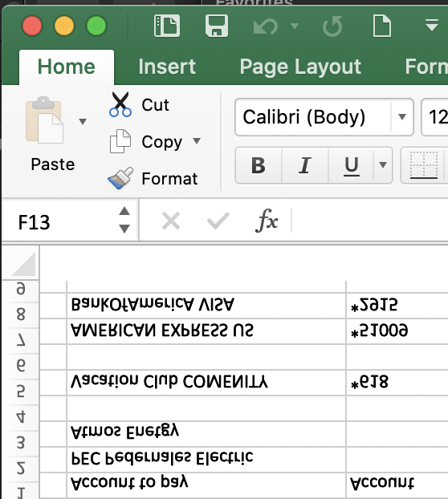Select the AMERICAN EXPRESS US cell
Screen dimensions: 448x499
click(206, 331)
